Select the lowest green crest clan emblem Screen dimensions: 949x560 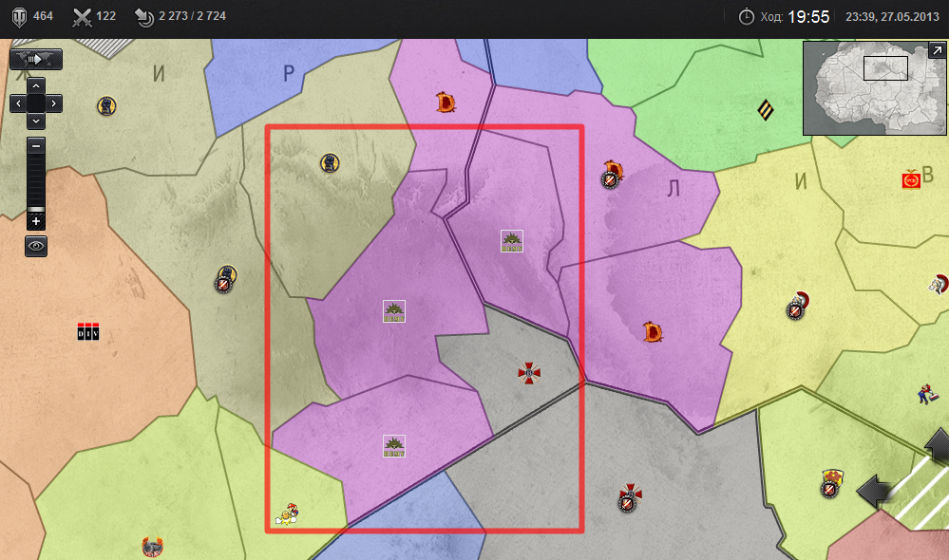[394, 446]
